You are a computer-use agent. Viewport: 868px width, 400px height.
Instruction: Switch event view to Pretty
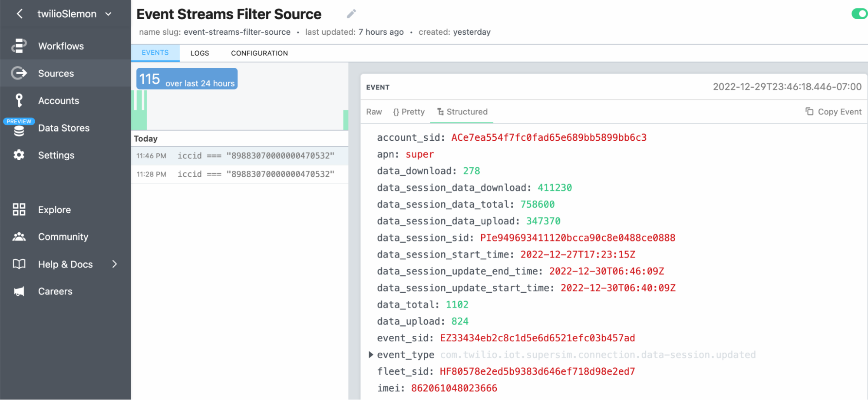[x=409, y=112]
